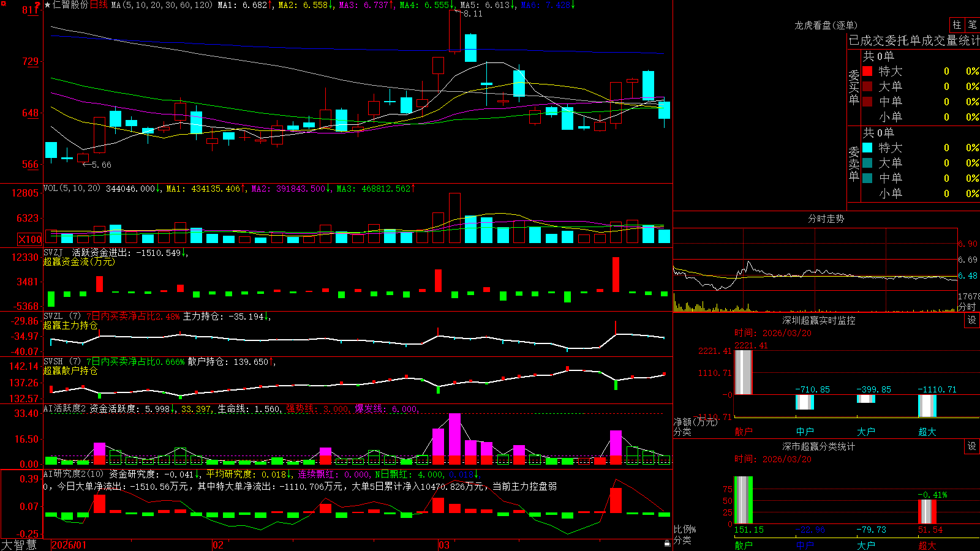Image resolution: width=980 pixels, height=551 pixels.
Task: Click the 已成交委托单成交量统计 header
Action: 914,40
